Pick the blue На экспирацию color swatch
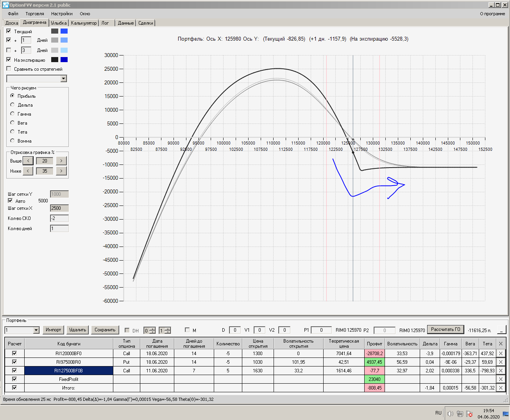The width and height of the screenshot is (510, 420). [x=64, y=60]
